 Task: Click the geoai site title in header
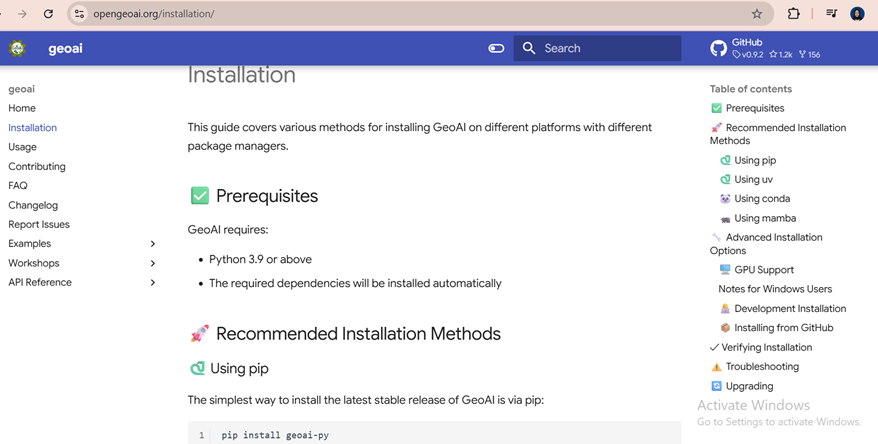[x=66, y=49]
